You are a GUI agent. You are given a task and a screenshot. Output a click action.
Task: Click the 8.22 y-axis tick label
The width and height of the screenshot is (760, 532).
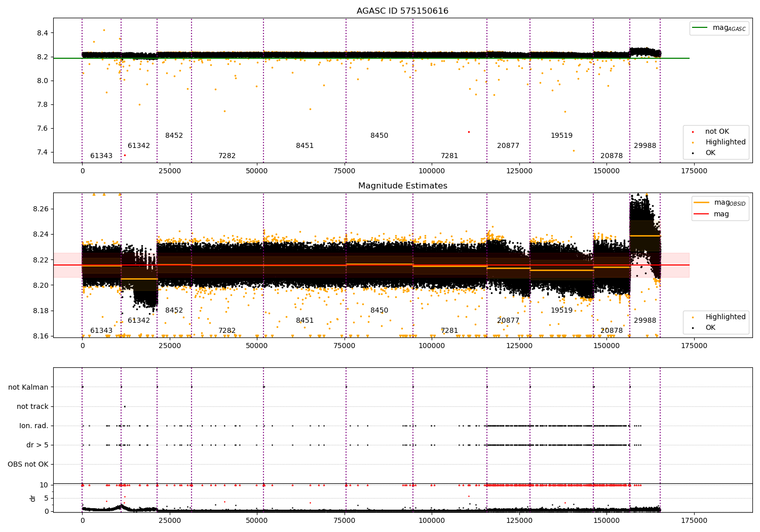pos(41,260)
